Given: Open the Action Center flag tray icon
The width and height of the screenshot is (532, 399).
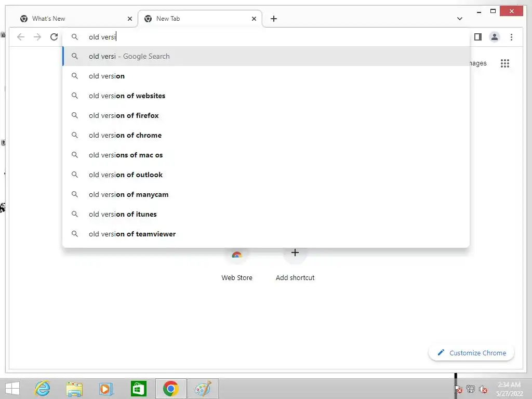Looking at the screenshot, I should coord(458,389).
